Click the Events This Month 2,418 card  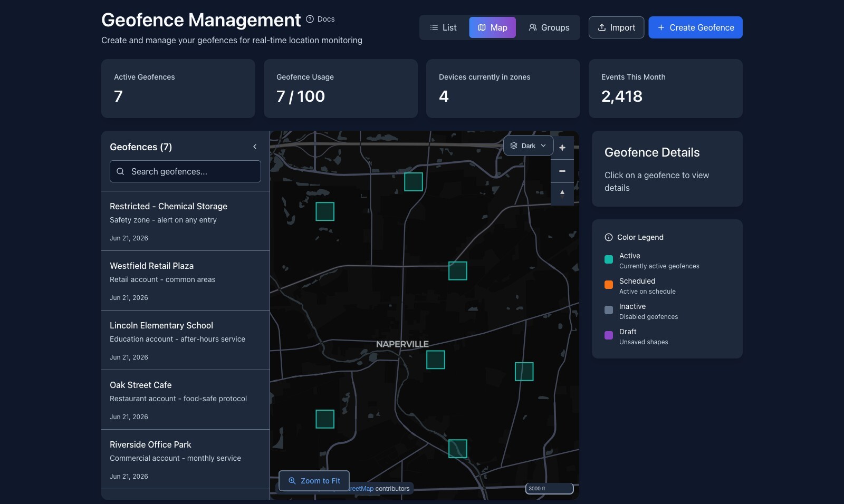point(666,89)
